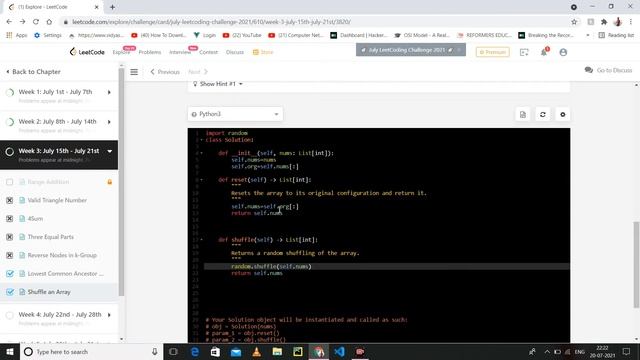Click the editor notes document icon
The height and width of the screenshot is (360, 640).
pyautogui.click(x=523, y=115)
